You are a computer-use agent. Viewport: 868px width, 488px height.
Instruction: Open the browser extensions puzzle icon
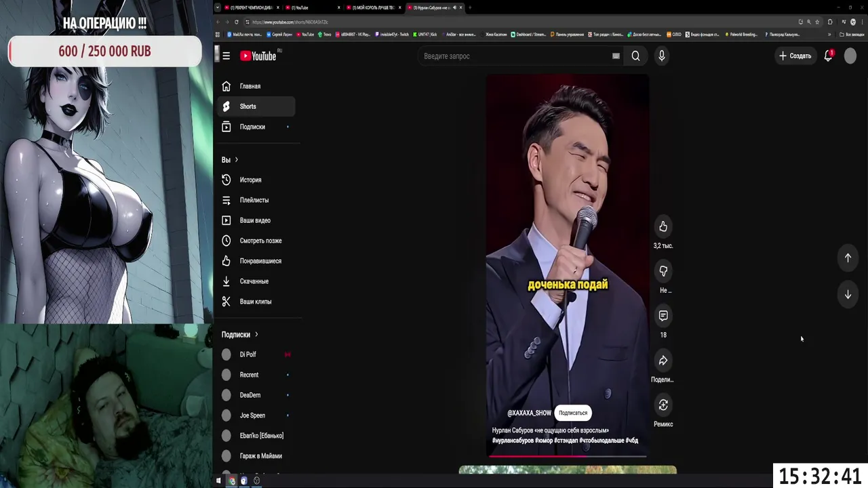pyautogui.click(x=830, y=22)
